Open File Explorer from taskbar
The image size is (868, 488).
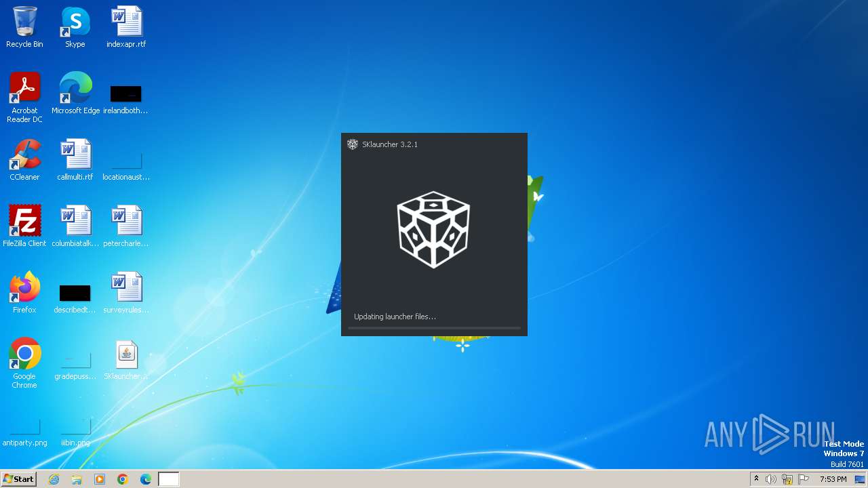coord(77,479)
